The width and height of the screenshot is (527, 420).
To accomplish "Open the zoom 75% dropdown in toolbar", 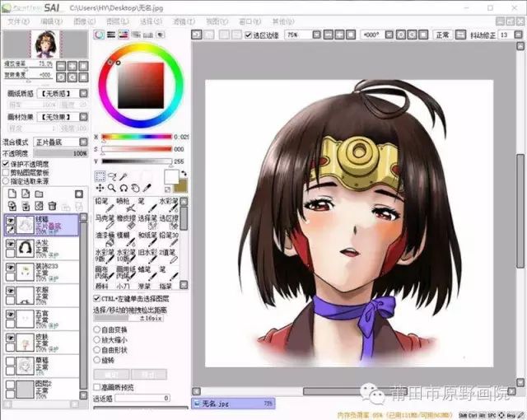I will 316,35.
